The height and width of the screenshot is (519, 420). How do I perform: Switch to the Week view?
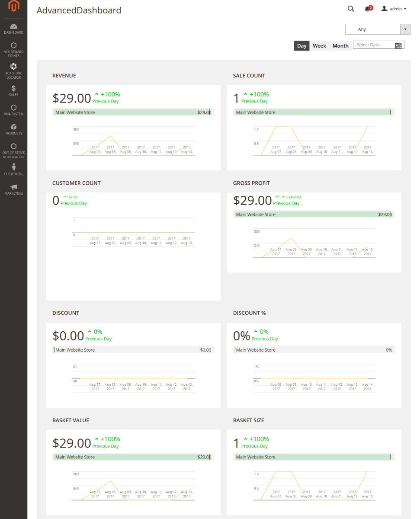coord(320,46)
